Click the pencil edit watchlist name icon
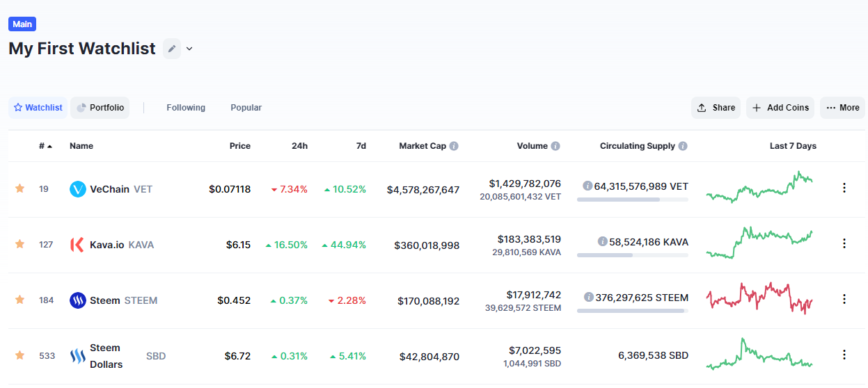 (171, 49)
